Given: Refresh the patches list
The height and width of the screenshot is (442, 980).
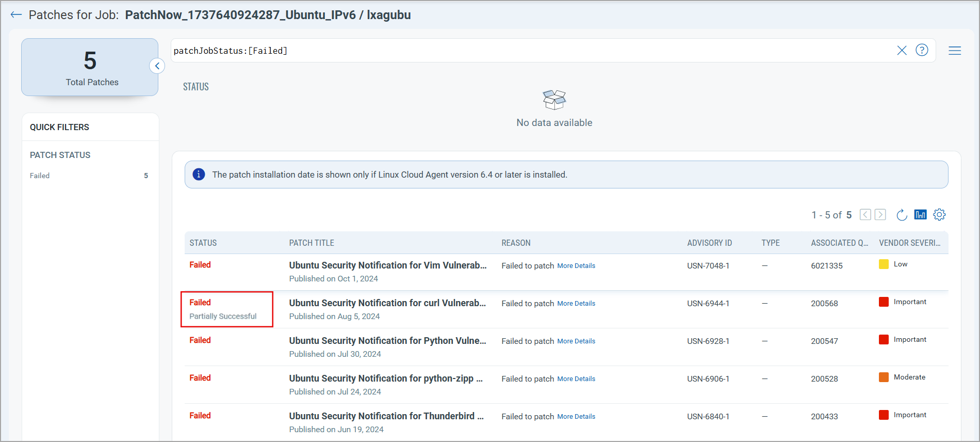Looking at the screenshot, I should pos(902,215).
